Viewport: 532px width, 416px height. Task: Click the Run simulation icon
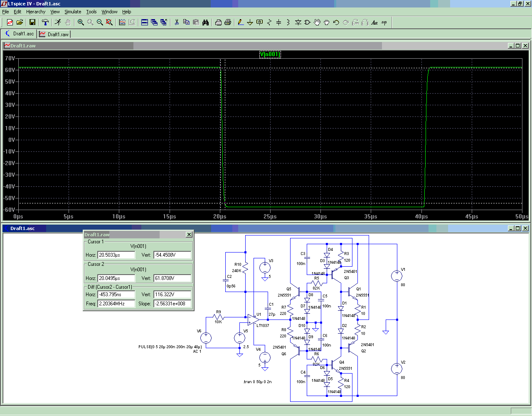coord(58,22)
